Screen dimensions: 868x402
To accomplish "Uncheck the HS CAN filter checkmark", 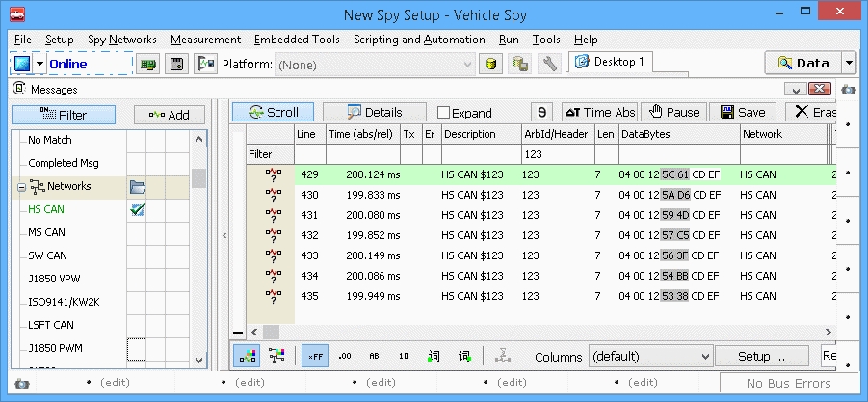I will click(137, 209).
